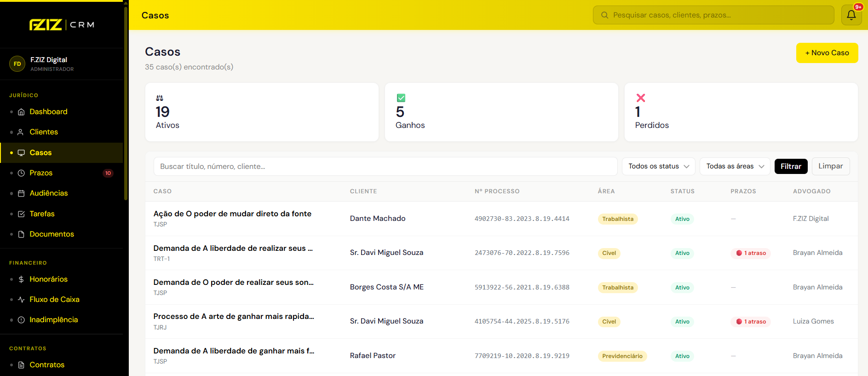Click the Dashboard home icon

click(21, 112)
